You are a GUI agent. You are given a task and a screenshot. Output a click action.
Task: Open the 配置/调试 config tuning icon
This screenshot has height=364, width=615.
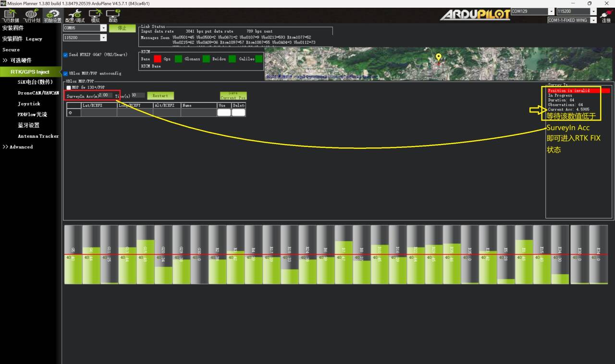click(x=74, y=15)
